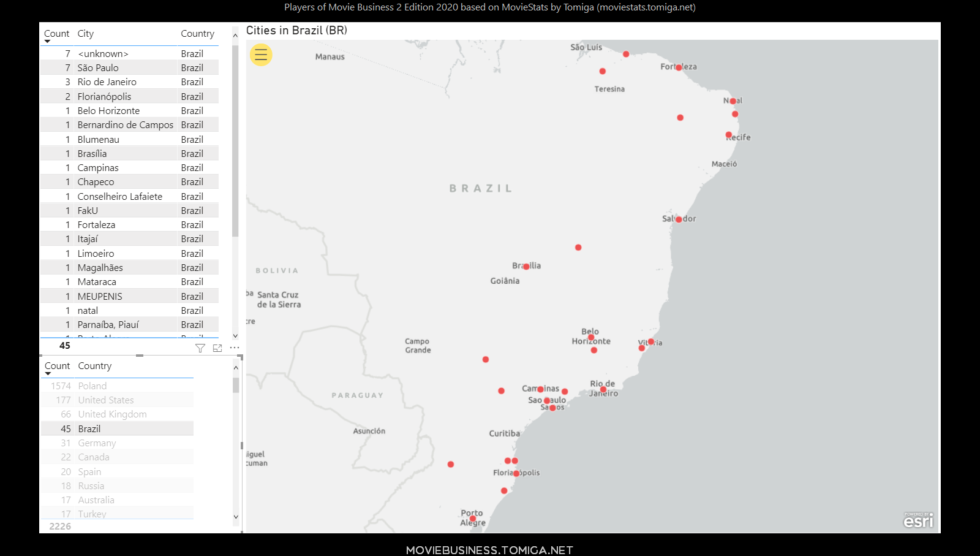Screen dimensions: 980x556
Task: Sort city table by Count column
Action: pos(56,34)
